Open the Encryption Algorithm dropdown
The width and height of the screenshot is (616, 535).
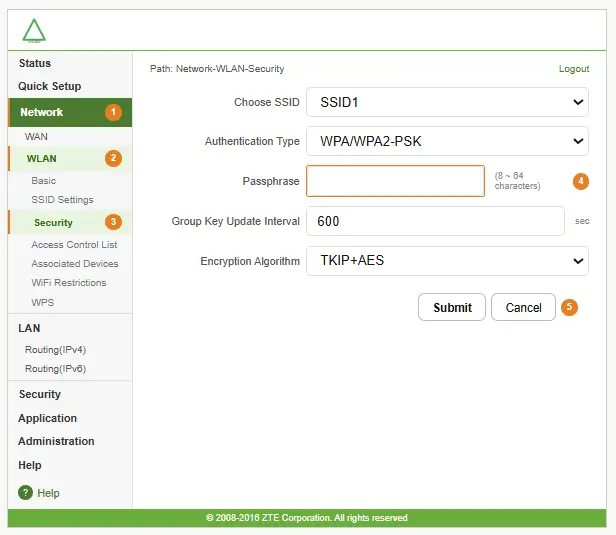coord(447,261)
